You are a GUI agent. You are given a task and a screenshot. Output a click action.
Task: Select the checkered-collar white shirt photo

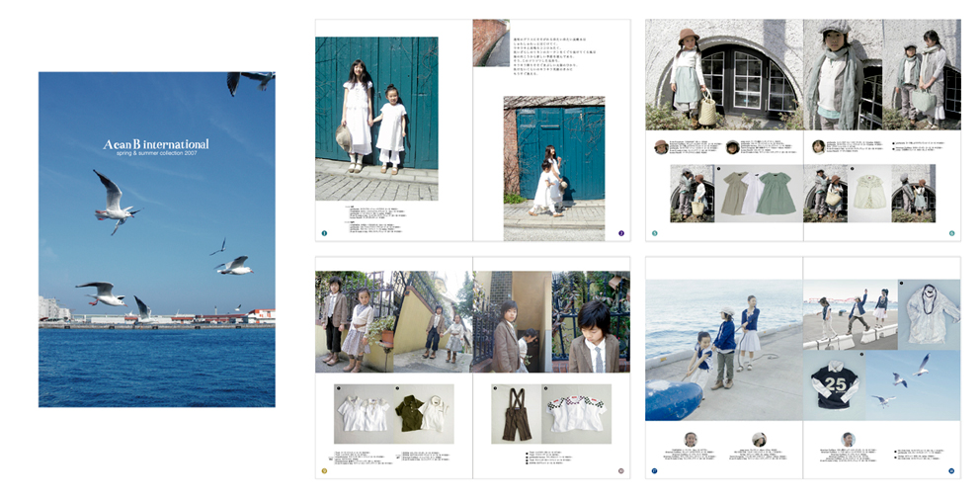578,413
